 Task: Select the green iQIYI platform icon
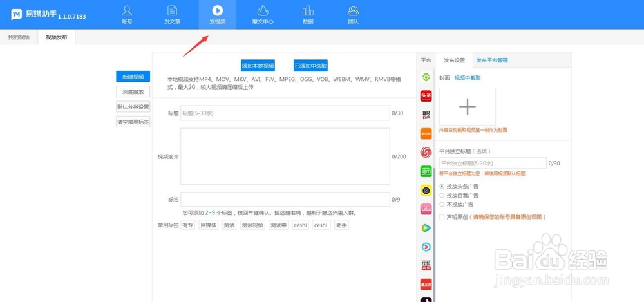click(x=426, y=171)
